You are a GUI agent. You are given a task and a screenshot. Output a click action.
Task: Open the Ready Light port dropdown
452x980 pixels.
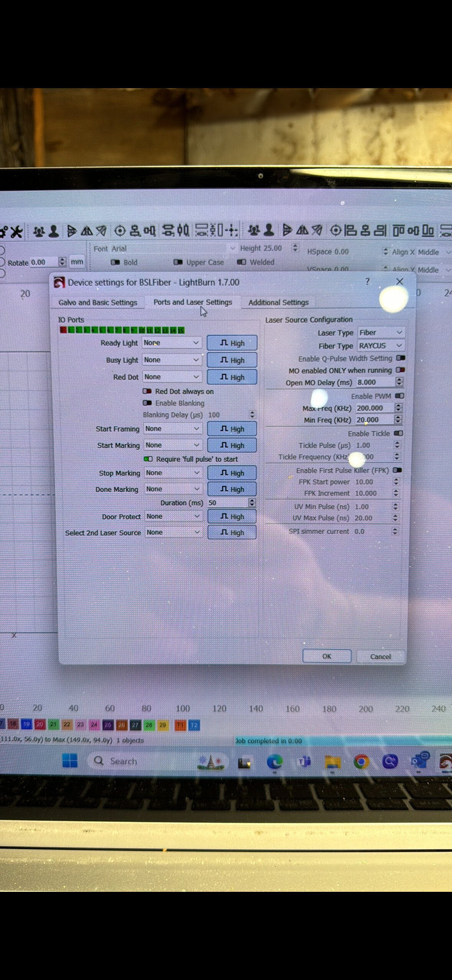172,343
